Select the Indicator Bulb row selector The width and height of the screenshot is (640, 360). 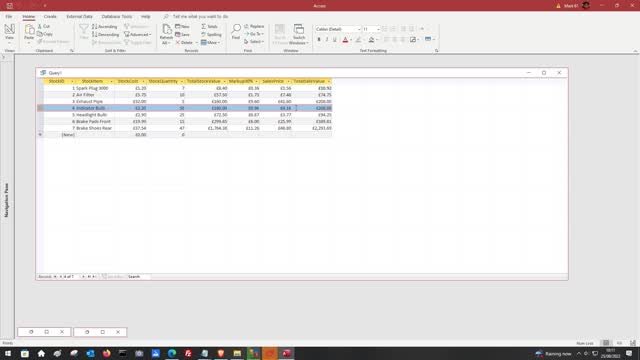pyautogui.click(x=40, y=108)
